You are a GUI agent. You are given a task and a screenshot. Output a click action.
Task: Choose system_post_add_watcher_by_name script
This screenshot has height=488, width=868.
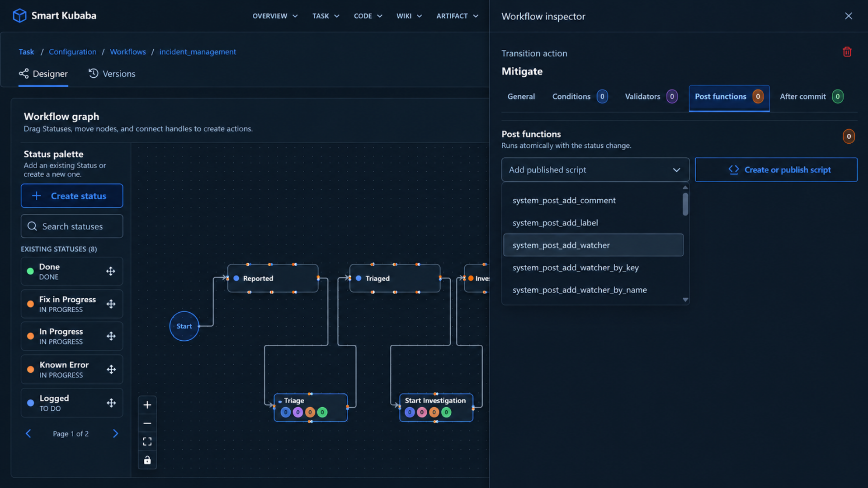593,290
